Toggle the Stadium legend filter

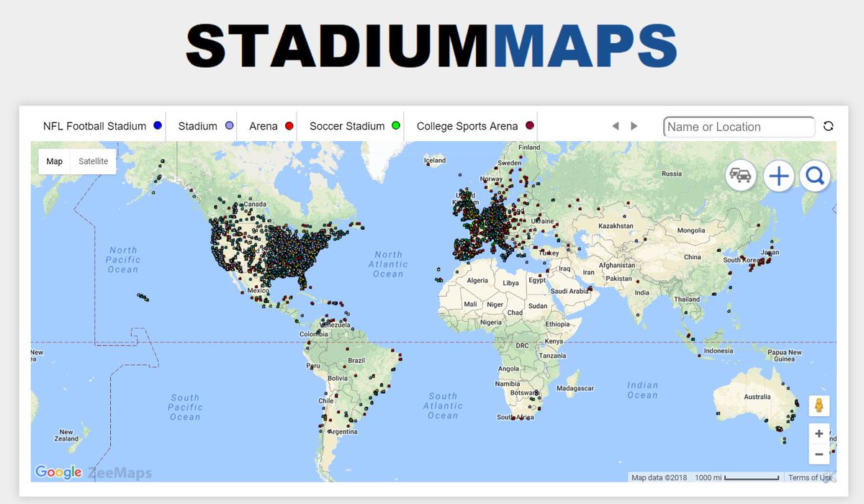point(206,126)
